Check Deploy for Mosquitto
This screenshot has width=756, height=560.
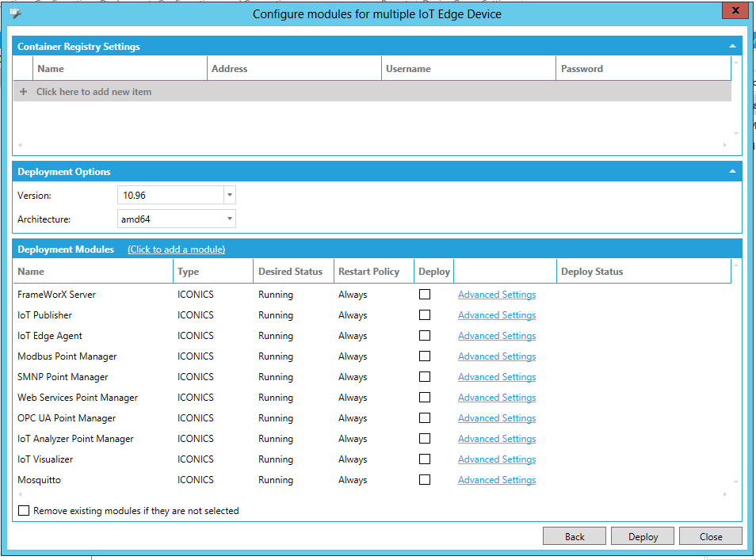point(425,480)
